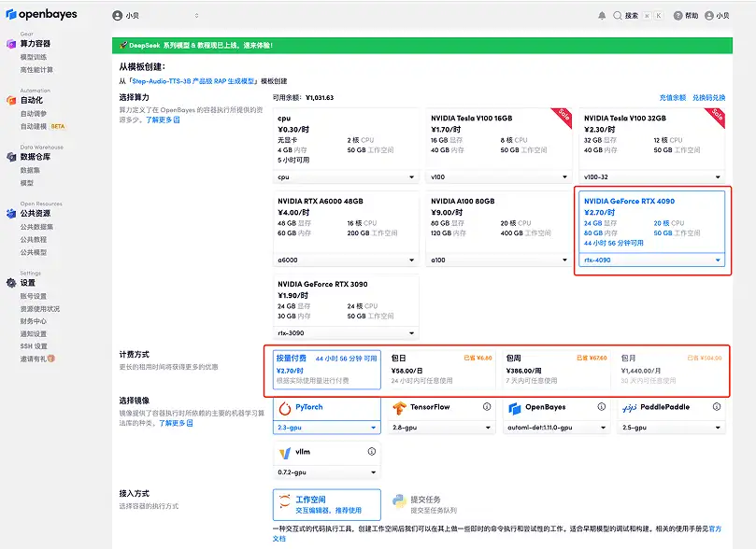Open the a100 resource dropdown
756x549 pixels.
pos(498,260)
